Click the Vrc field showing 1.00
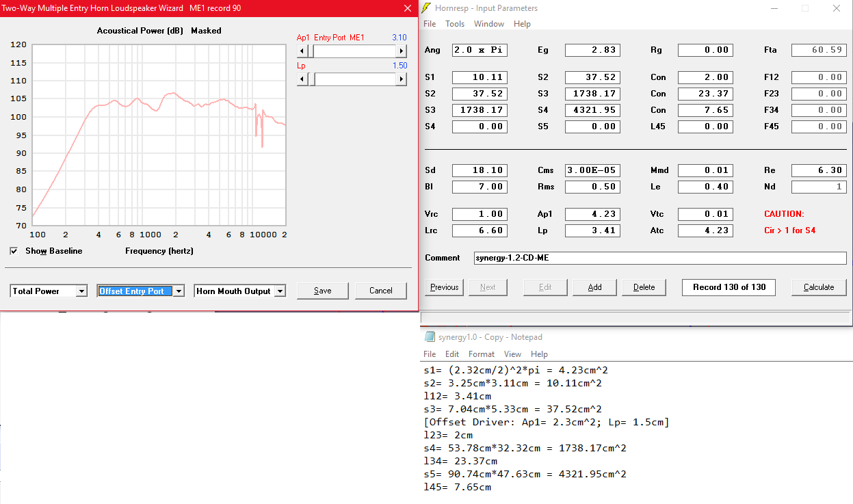Screen dimensions: 853x504 pyautogui.click(x=480, y=214)
